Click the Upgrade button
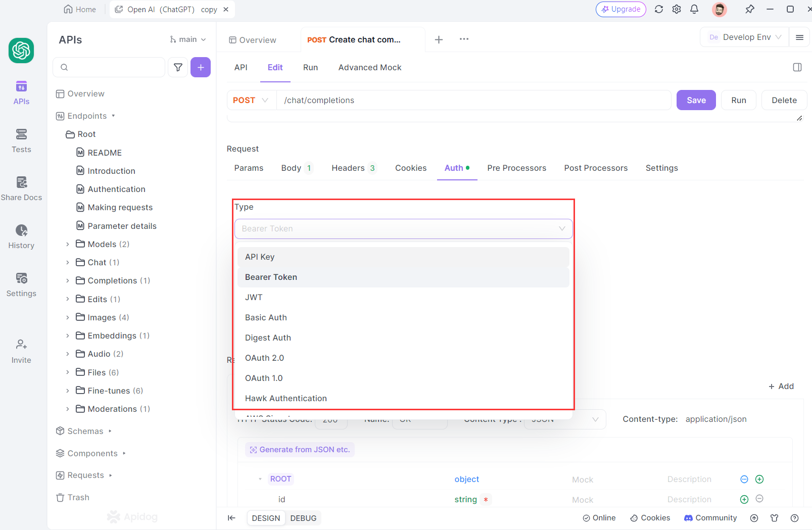Image resolution: width=812 pixels, height=530 pixels. (620, 9)
